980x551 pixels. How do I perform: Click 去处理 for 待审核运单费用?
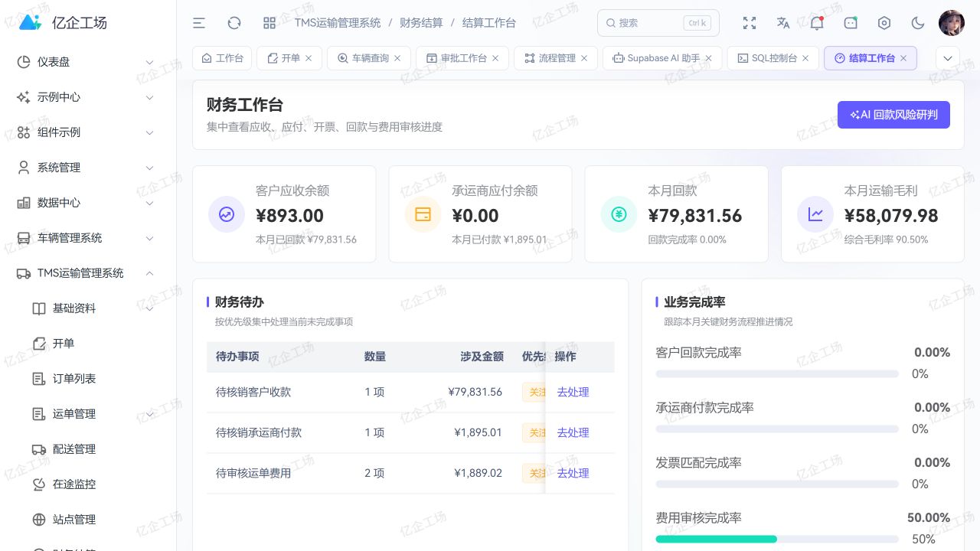(573, 473)
